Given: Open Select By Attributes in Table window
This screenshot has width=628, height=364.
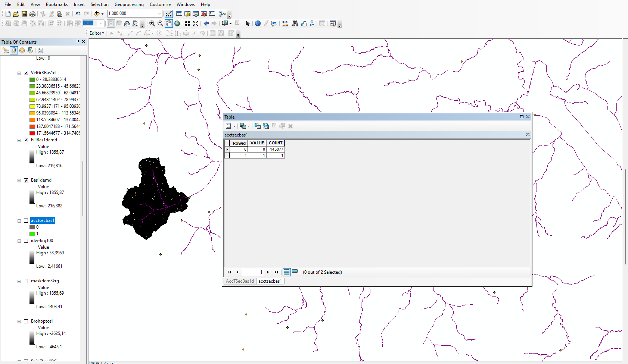Looking at the screenshot, I should [258, 126].
